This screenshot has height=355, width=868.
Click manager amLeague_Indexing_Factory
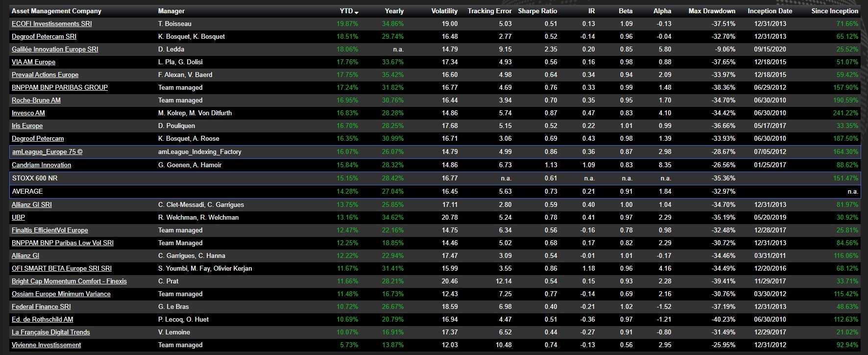point(200,152)
